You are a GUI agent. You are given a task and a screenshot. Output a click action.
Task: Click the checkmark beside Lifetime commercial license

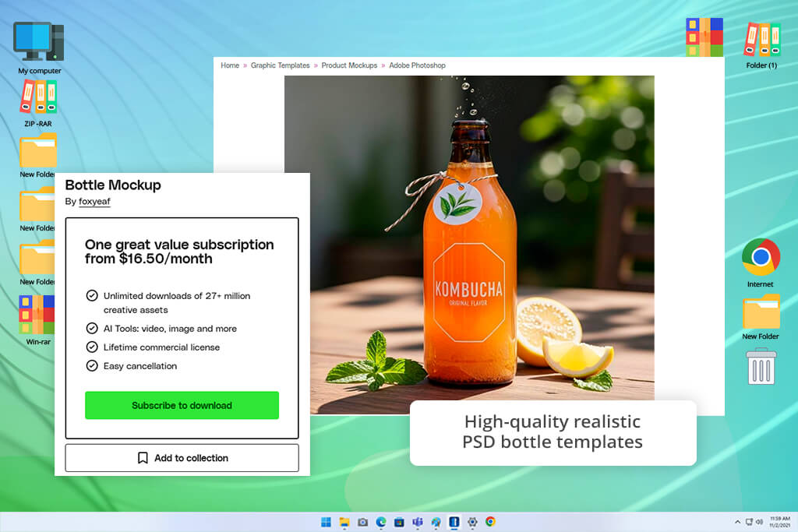pyautogui.click(x=92, y=347)
